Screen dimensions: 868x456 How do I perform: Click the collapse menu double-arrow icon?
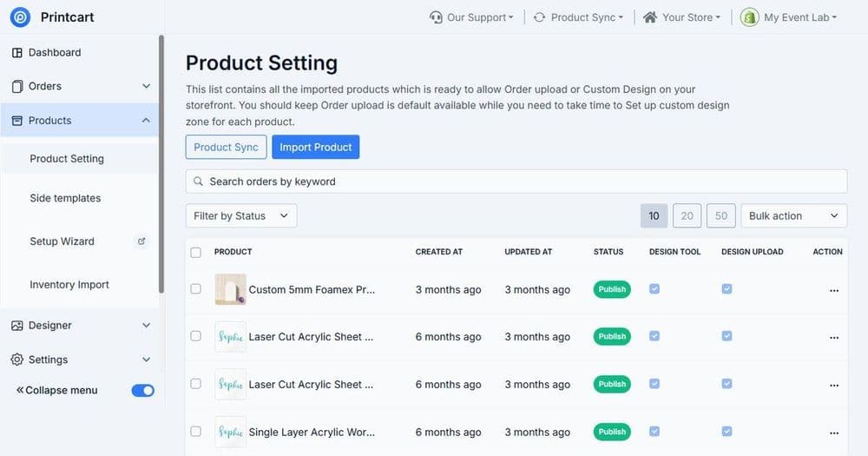pos(20,390)
